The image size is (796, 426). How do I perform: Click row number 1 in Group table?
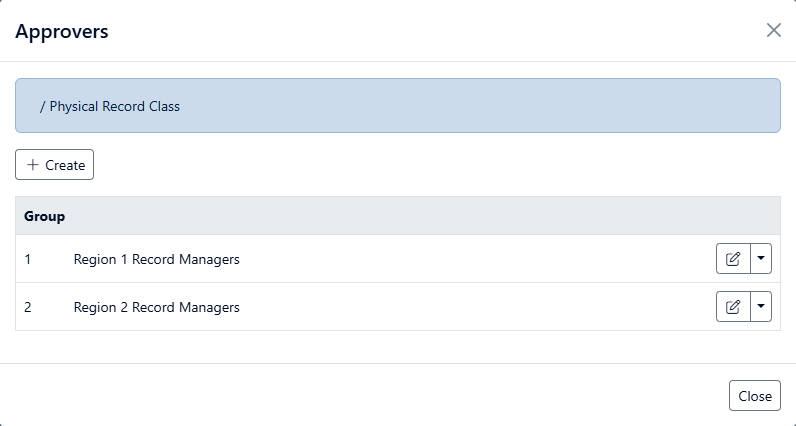28,260
